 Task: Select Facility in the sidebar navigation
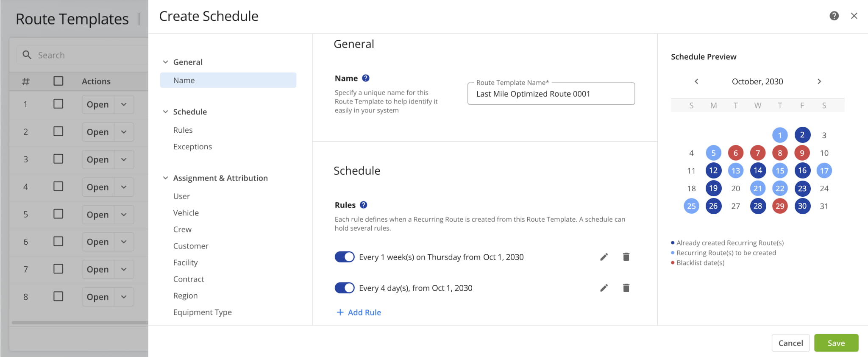[x=185, y=262]
